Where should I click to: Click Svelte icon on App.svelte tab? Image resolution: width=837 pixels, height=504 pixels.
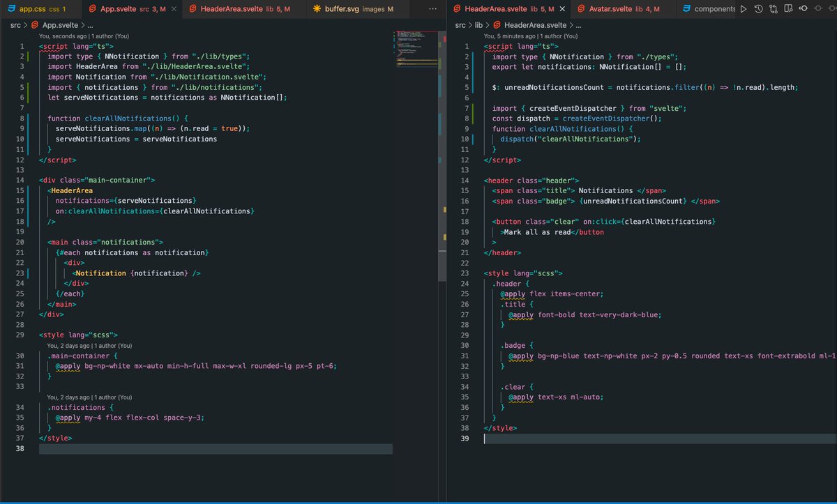pyautogui.click(x=91, y=9)
